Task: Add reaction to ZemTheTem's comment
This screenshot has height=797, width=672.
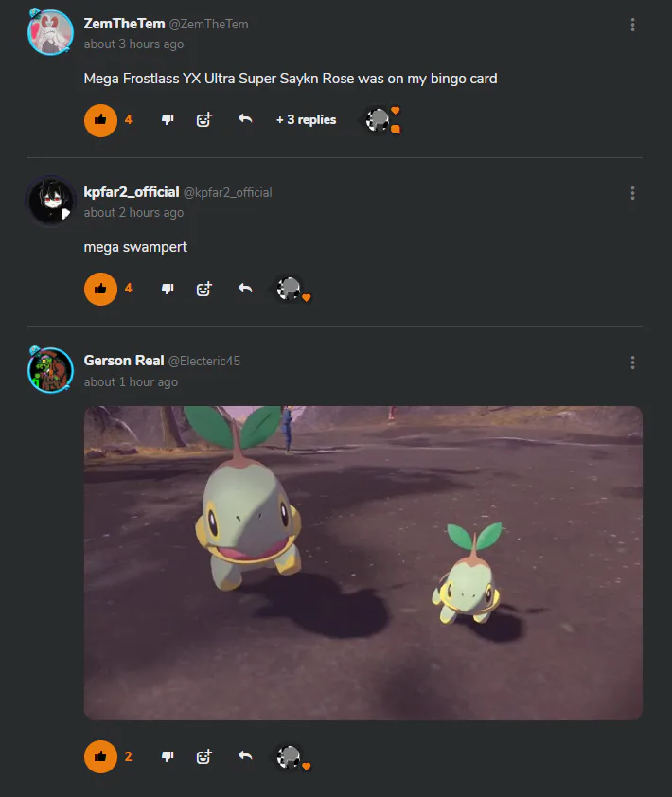Action: tap(203, 120)
